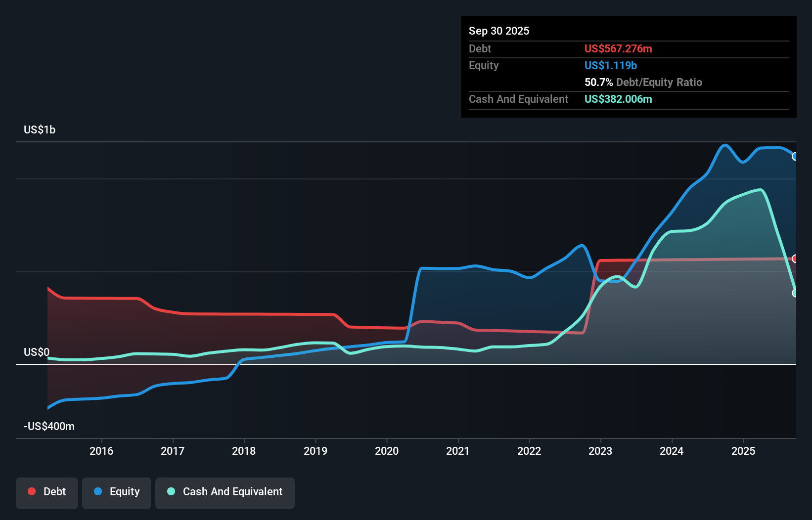Click the teal Cash legend dot
The image size is (812, 520).
(171, 491)
